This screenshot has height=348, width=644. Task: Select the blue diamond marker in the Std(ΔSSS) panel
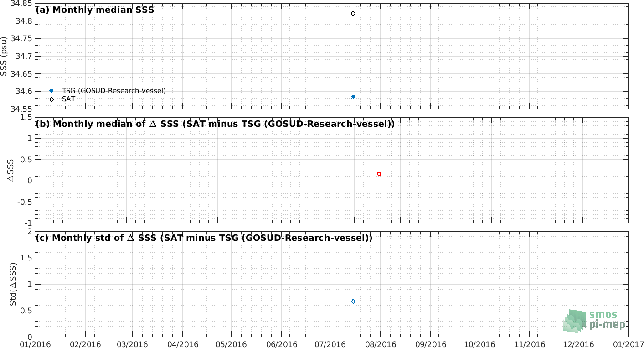pos(353,301)
